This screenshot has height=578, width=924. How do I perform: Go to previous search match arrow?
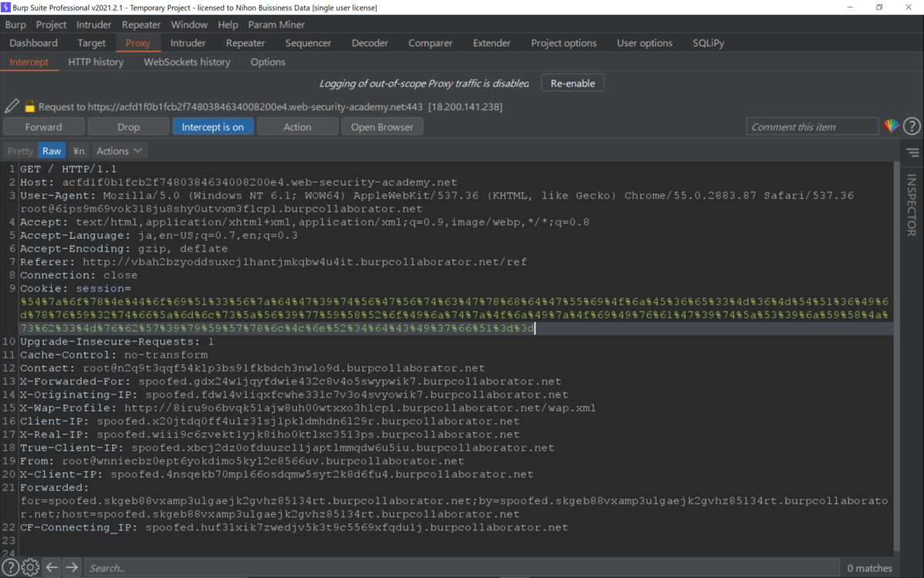(52, 568)
